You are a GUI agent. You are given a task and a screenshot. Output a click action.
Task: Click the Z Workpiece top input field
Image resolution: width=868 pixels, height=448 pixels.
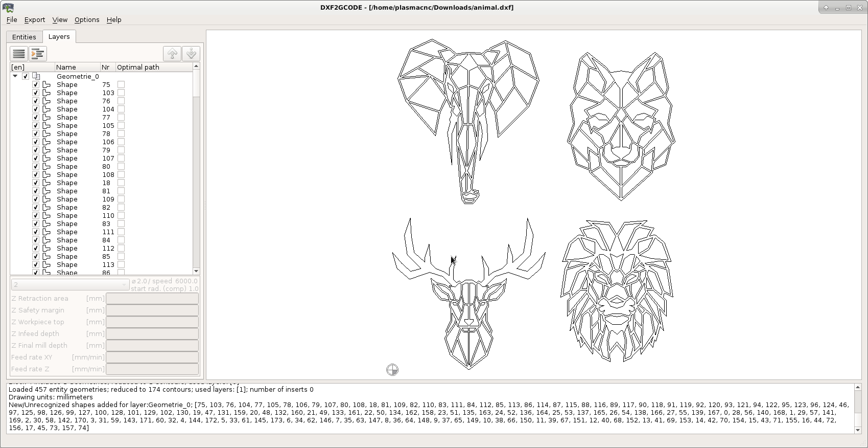pyautogui.click(x=152, y=322)
